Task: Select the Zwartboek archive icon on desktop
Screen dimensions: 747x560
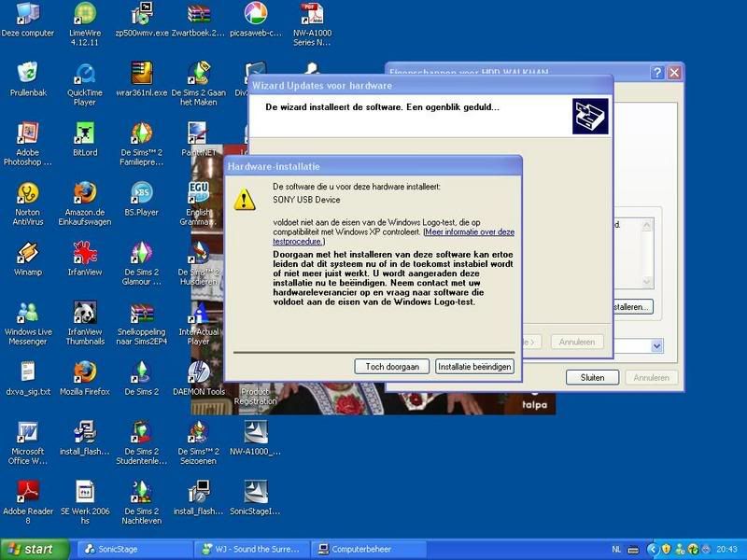Action: pyautogui.click(x=198, y=20)
